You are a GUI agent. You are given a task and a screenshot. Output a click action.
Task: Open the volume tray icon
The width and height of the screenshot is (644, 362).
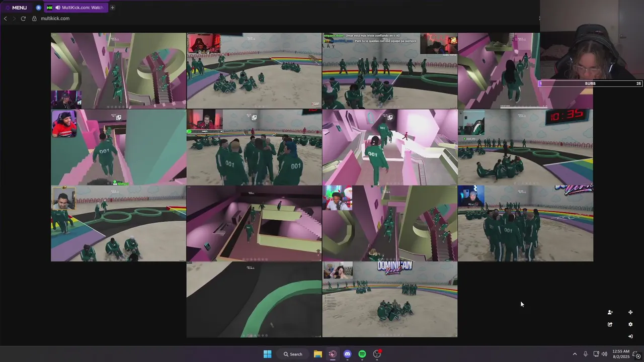pyautogui.click(x=604, y=354)
